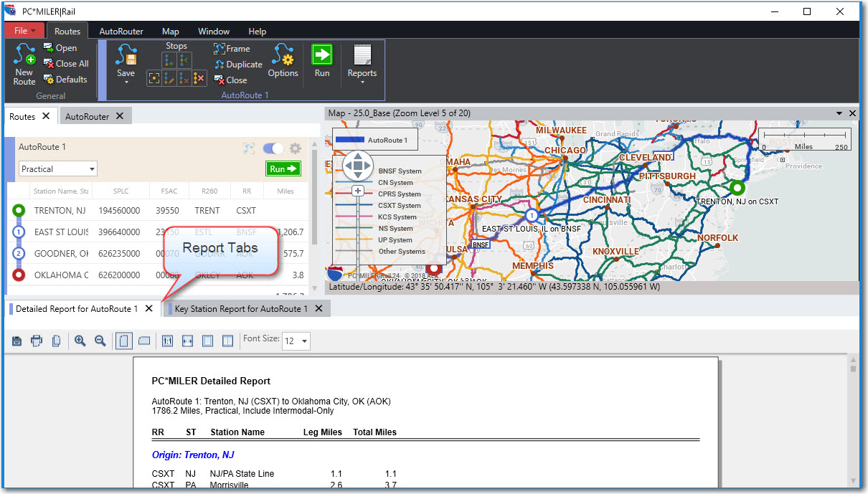Toggle the AutoRoute 1 on/off switch
Viewport: 868px width, 494px height.
pos(273,148)
